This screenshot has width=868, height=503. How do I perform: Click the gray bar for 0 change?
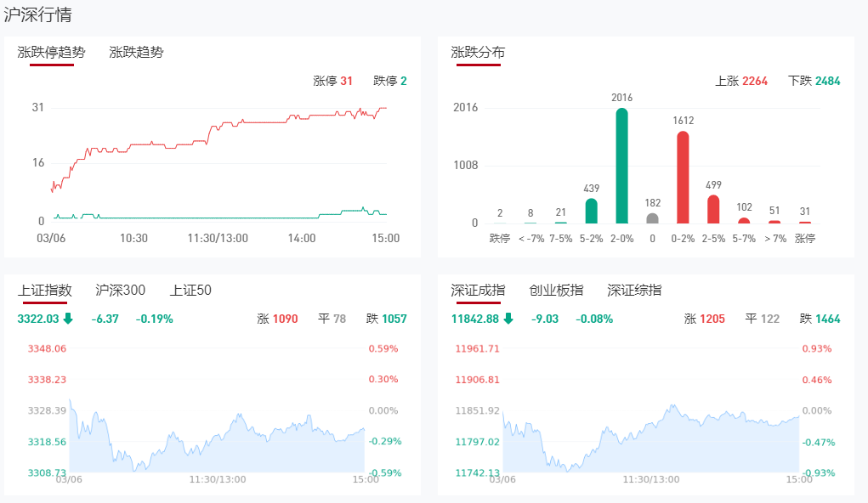point(652,218)
